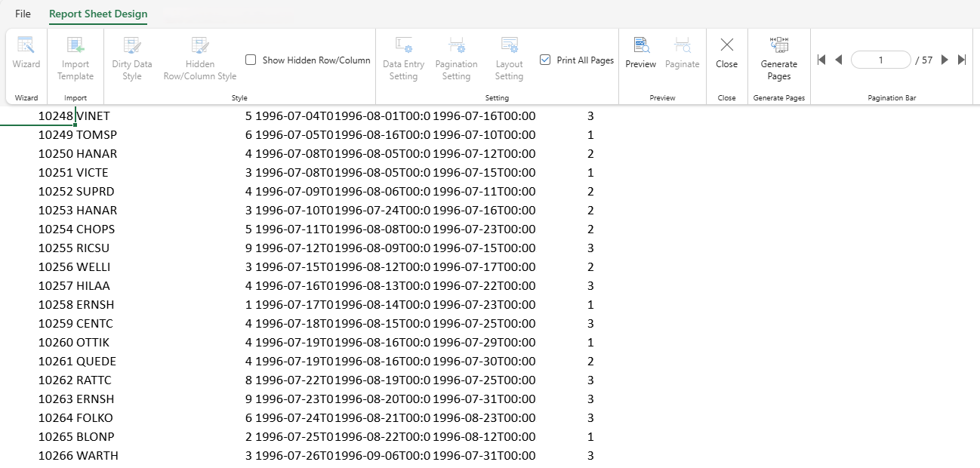Open the File menu

(23, 14)
